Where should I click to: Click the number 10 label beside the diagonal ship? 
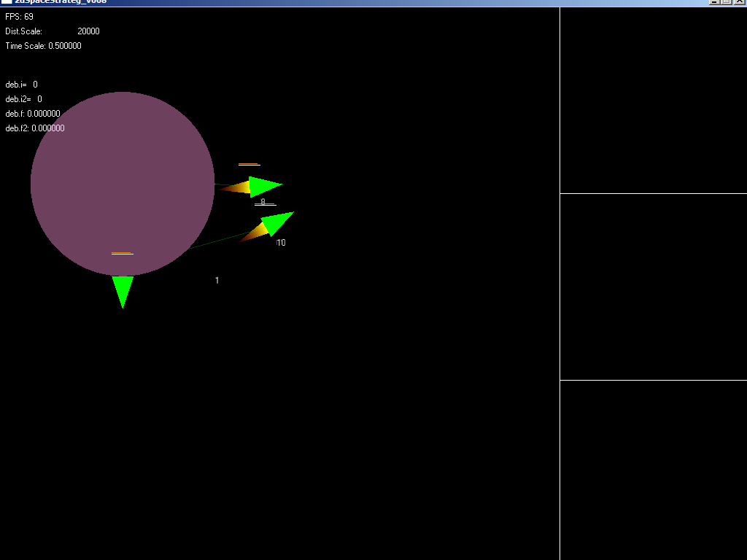281,243
